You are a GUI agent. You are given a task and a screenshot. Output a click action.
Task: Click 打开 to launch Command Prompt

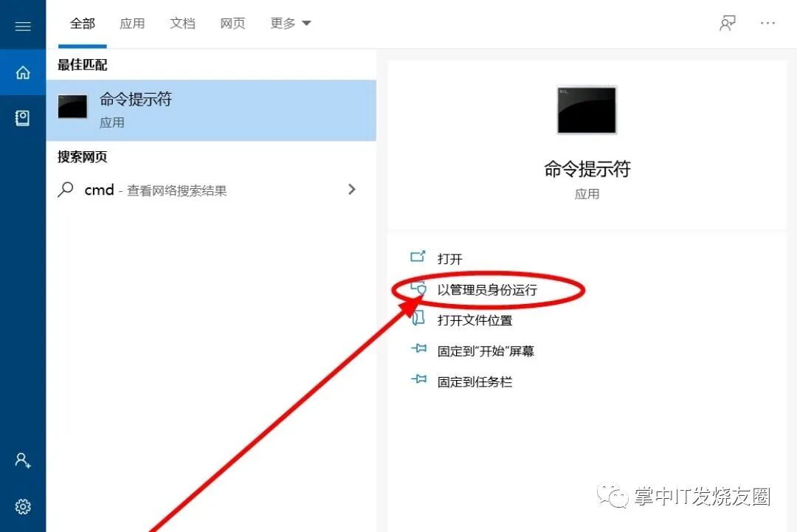(x=450, y=259)
